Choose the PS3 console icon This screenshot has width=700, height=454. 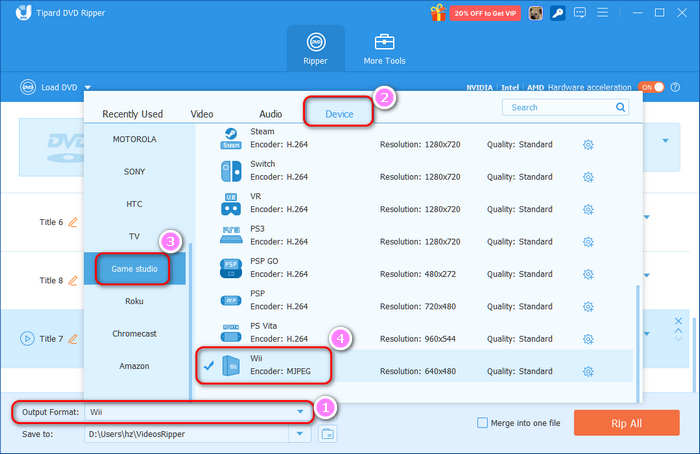(x=231, y=235)
